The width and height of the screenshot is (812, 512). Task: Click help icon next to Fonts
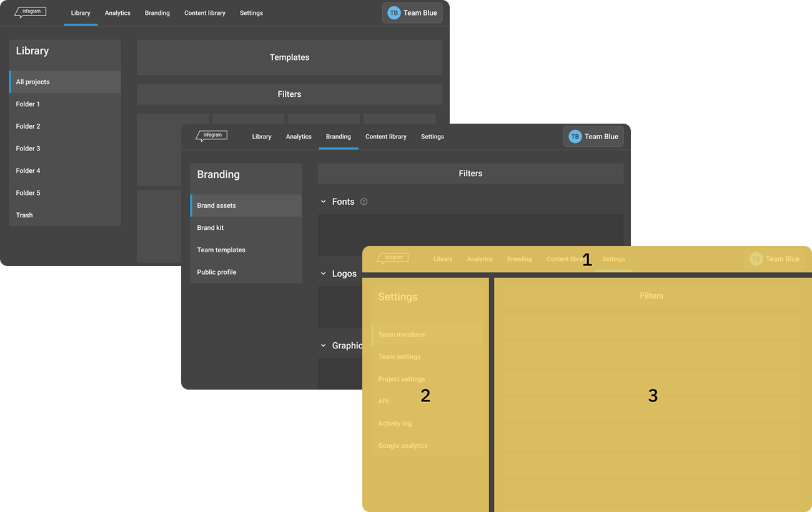364,202
